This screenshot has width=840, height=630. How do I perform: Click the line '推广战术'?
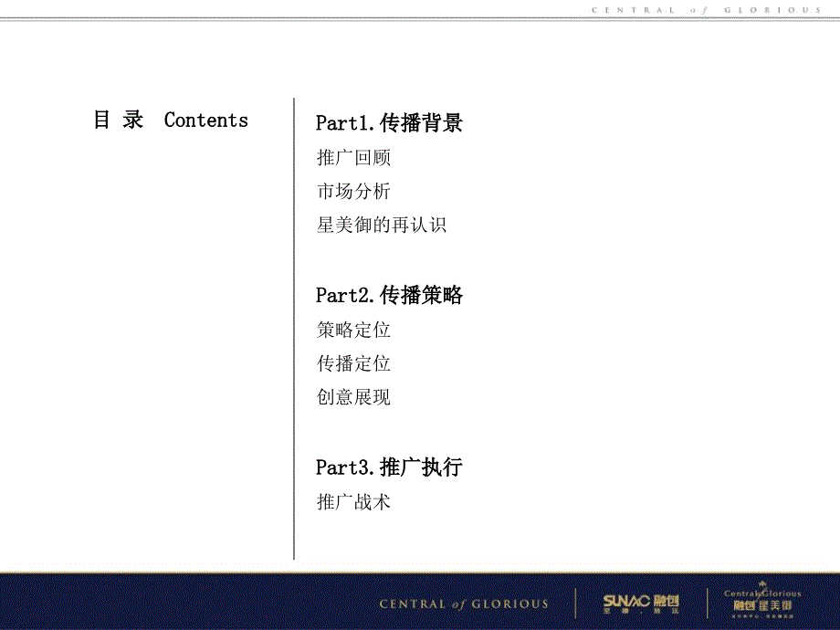click(x=353, y=502)
